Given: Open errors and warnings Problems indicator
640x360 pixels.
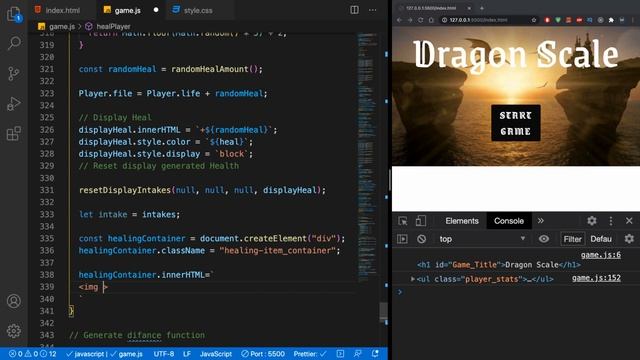Looking at the screenshot, I should 33,354.
